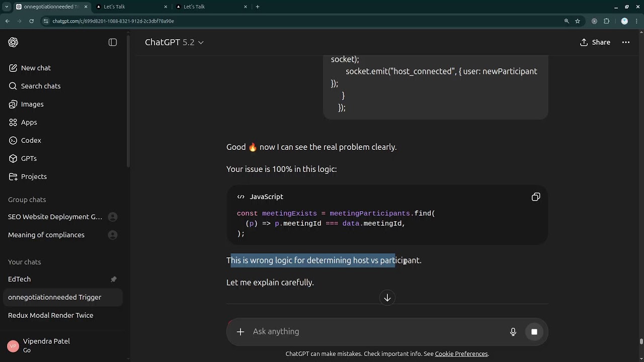Open the Images section
Screen dimensions: 644x362
pos(63,104)
